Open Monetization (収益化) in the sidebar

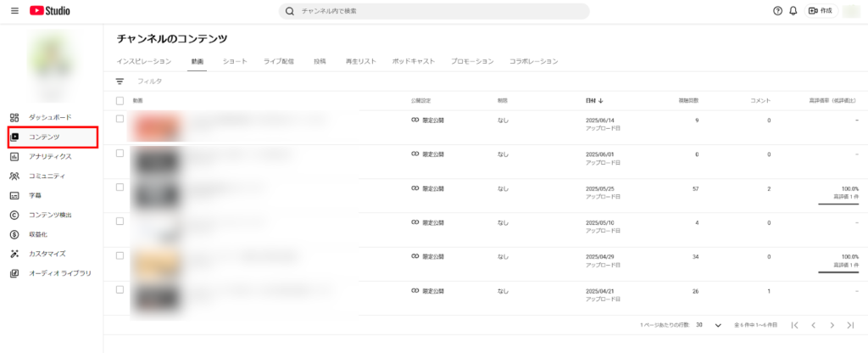pos(39,234)
